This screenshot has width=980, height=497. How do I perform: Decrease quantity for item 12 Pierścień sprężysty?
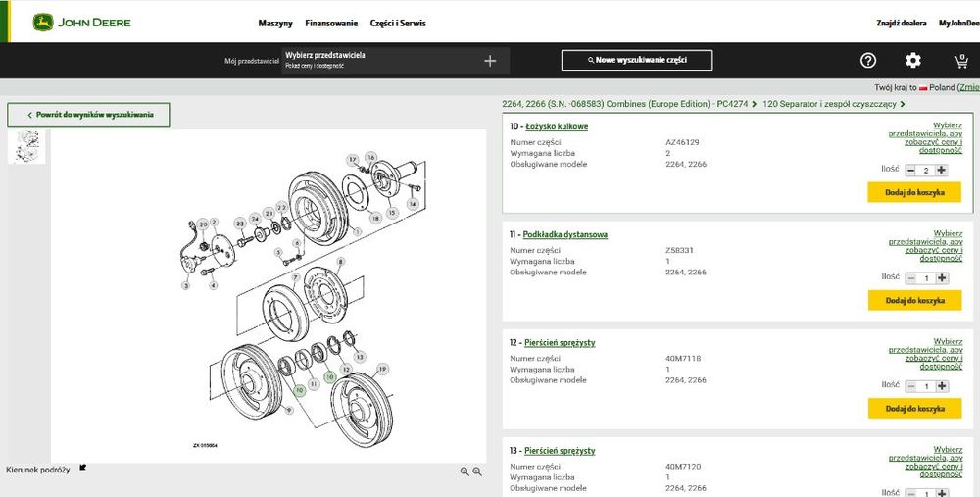(911, 386)
